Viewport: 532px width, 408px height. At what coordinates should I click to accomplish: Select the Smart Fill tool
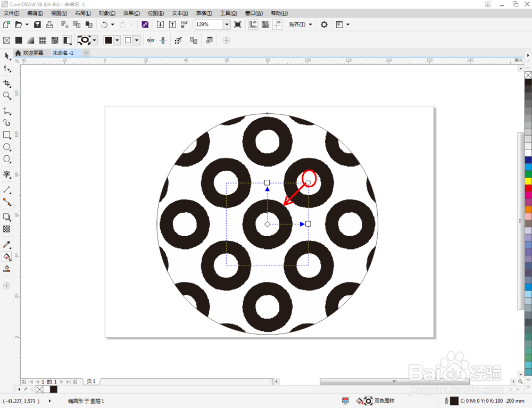[7, 269]
